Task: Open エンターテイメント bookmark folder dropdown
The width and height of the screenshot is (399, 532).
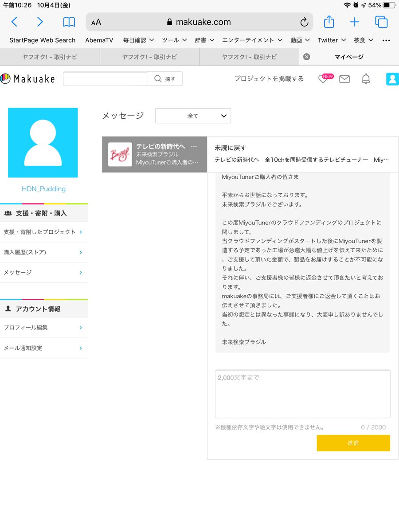Action: tap(252, 40)
